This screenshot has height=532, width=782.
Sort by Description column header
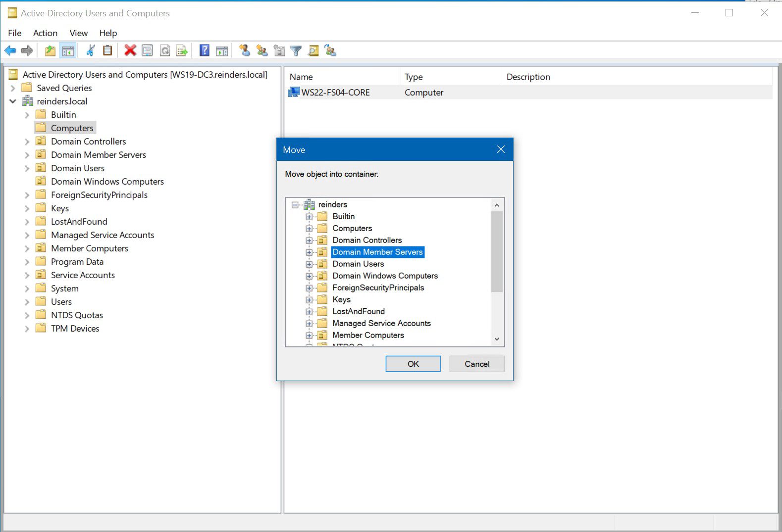point(637,77)
